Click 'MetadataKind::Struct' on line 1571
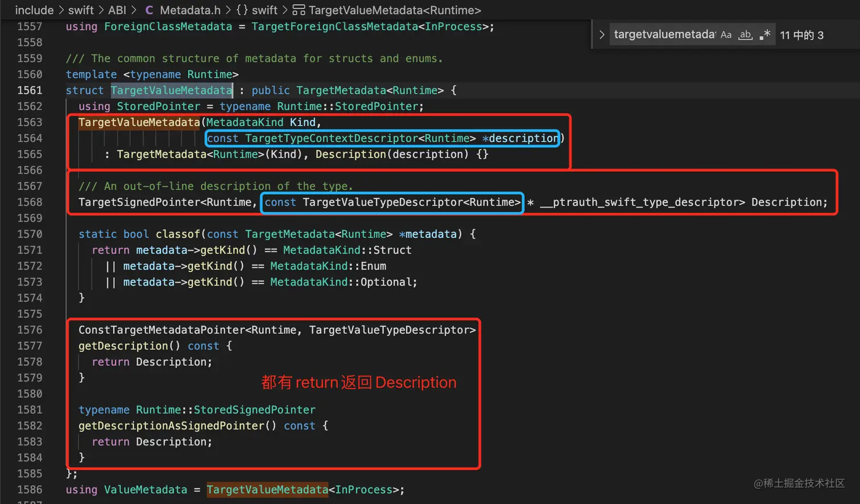 click(x=347, y=250)
